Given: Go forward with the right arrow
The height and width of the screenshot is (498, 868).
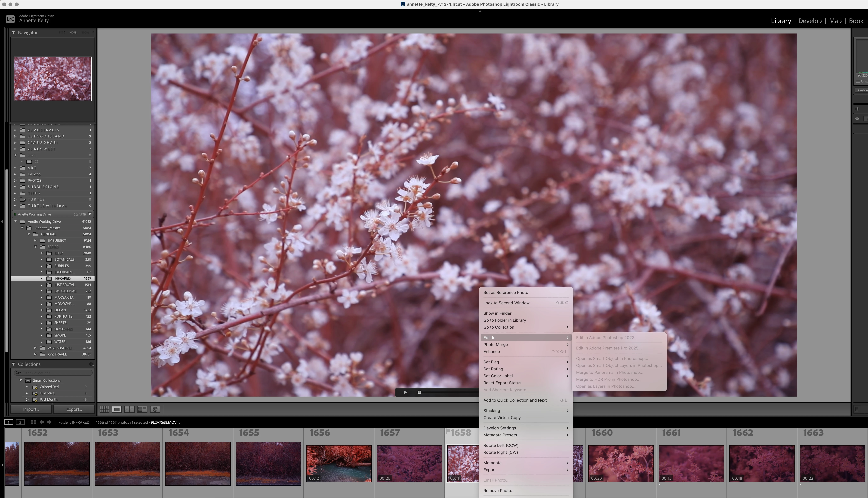Looking at the screenshot, I should pos(49,422).
